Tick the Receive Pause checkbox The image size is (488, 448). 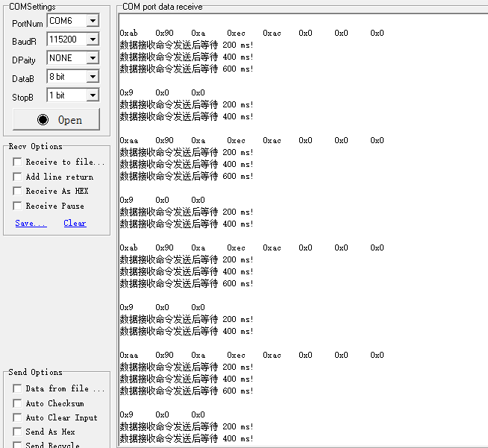click(x=17, y=206)
